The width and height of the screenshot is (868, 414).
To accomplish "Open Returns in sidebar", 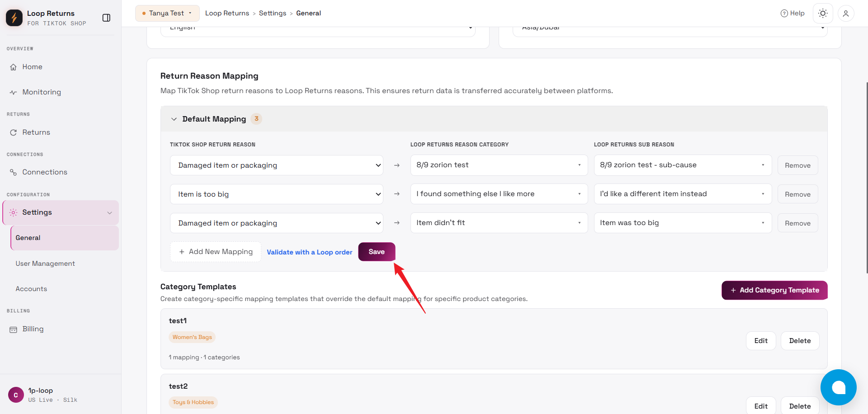I will pos(61,132).
